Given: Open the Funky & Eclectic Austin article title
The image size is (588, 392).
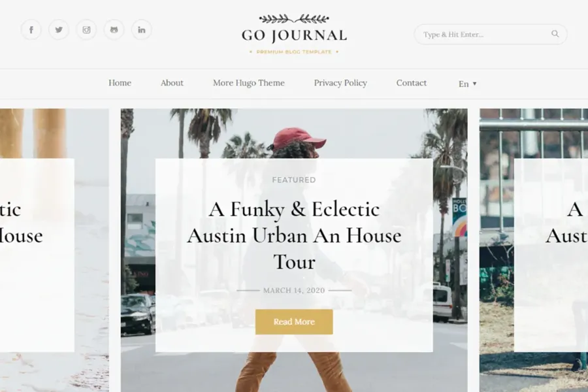Looking at the screenshot, I should click(x=294, y=235).
